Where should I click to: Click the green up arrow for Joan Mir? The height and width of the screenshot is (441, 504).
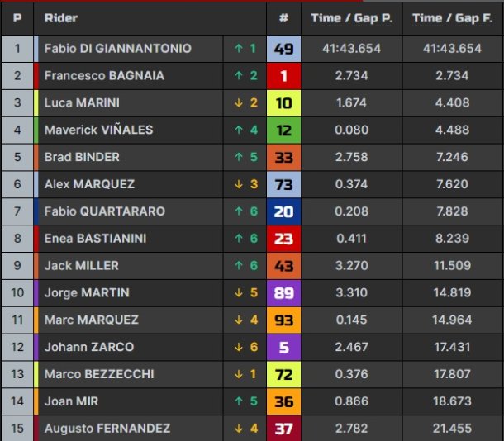[x=239, y=401]
